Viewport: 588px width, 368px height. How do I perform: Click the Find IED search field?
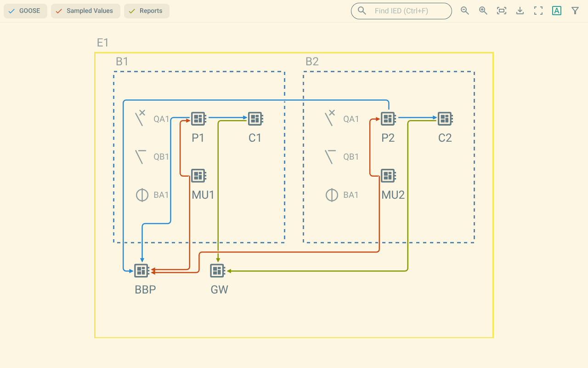(401, 11)
